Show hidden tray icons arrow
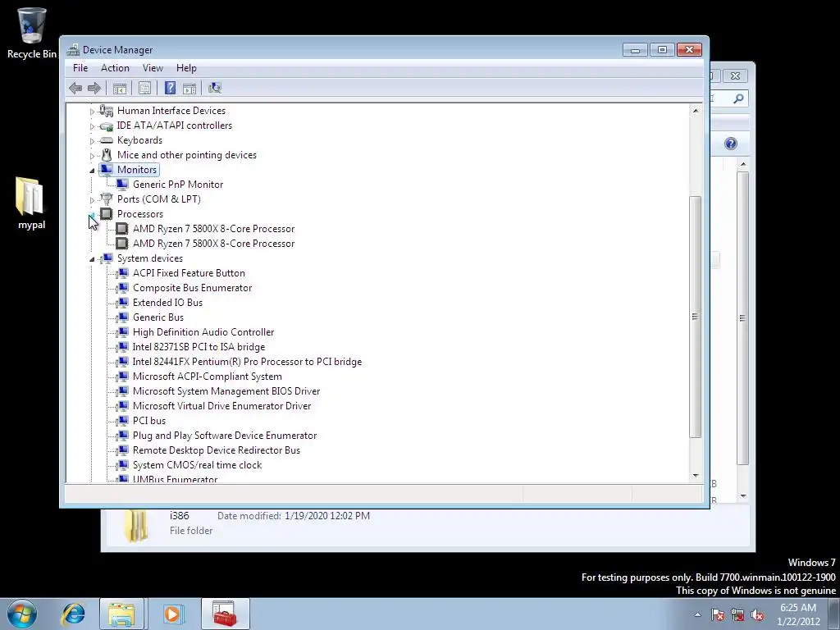Screen dimensions: 840x630 click(x=697, y=615)
